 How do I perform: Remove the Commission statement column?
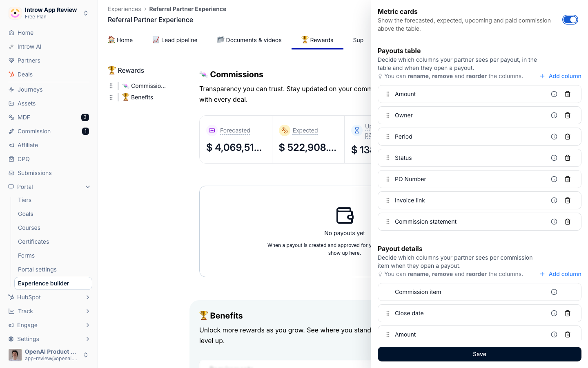pos(568,222)
